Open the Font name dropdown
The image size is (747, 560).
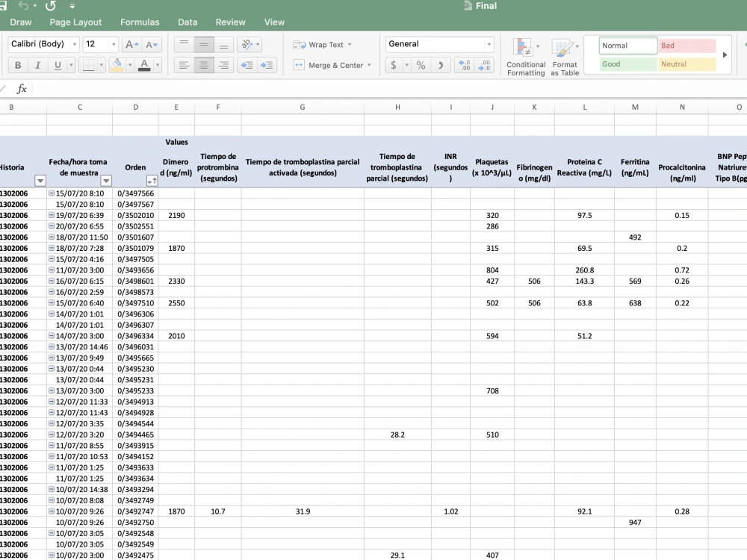click(75, 45)
